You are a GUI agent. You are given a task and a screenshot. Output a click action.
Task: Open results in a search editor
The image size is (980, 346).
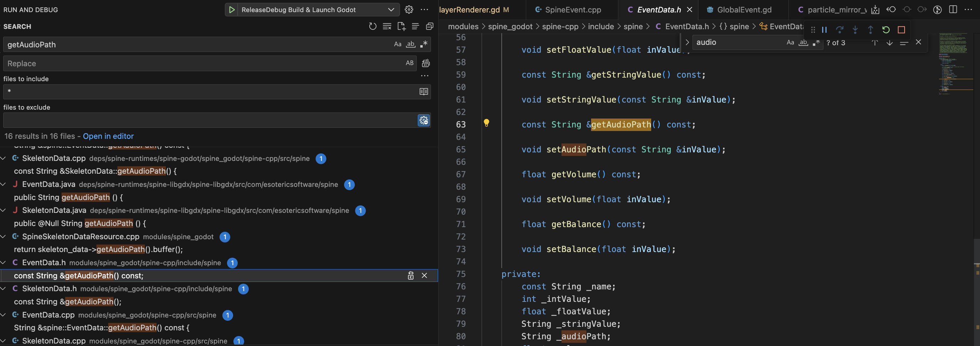(x=401, y=26)
